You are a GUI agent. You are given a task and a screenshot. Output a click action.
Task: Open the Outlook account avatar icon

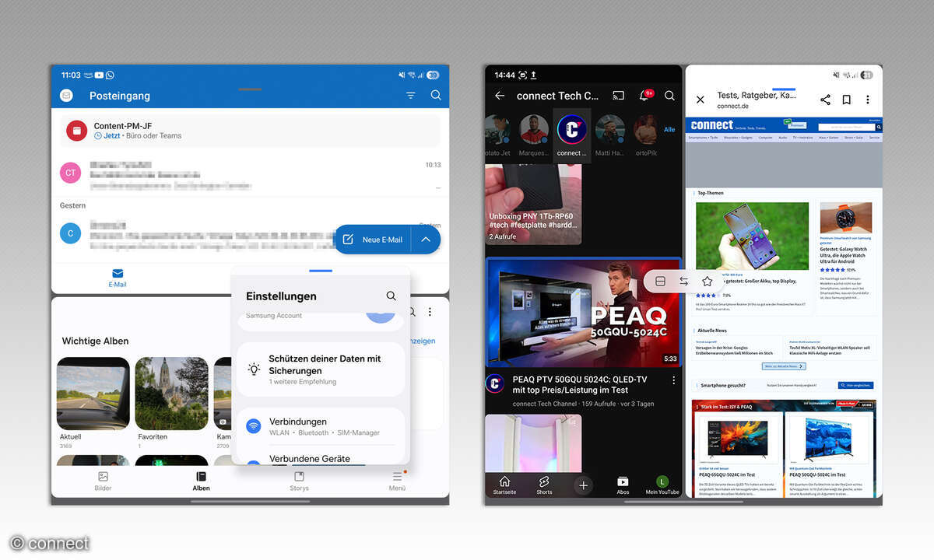coord(67,96)
